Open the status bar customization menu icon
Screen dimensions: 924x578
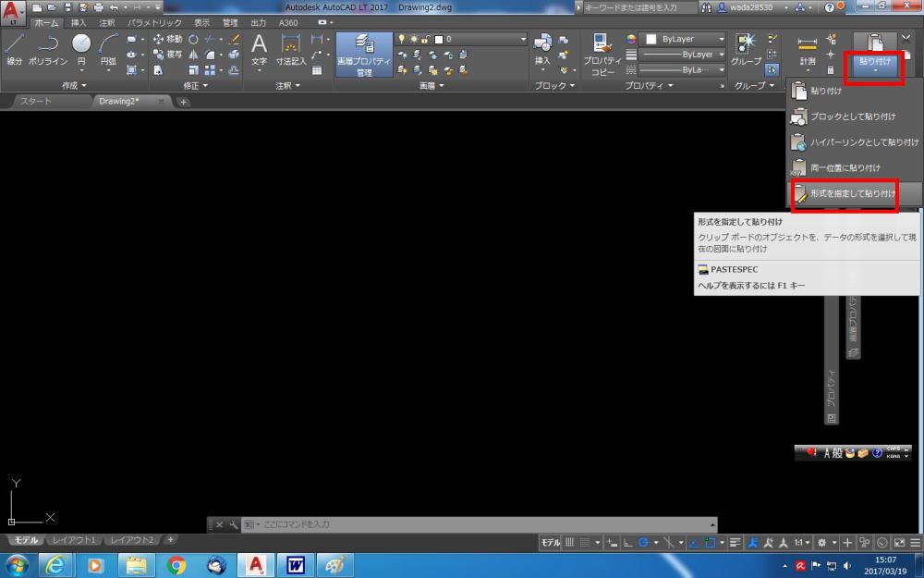(915, 543)
